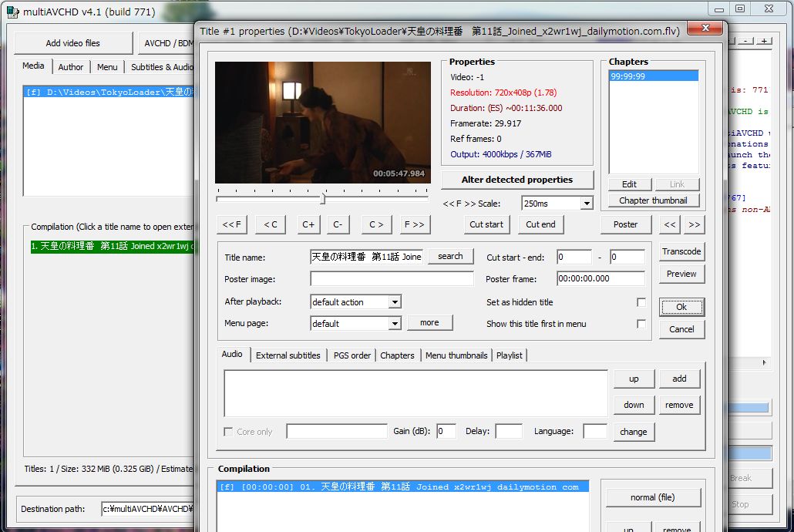
Task: Click the normal (file) button
Action: [x=653, y=498]
